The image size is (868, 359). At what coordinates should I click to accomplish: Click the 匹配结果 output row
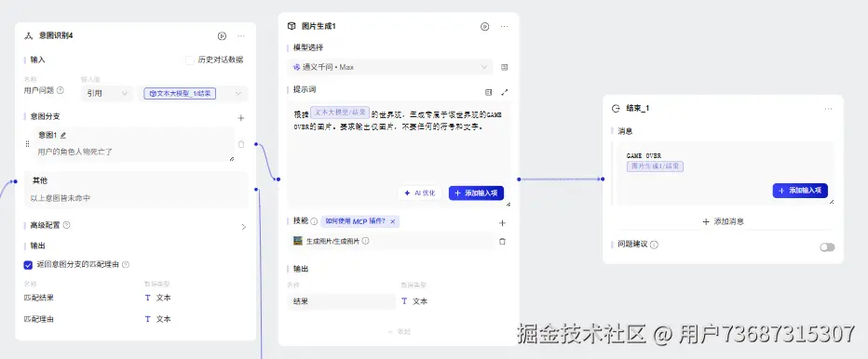pyautogui.click(x=136, y=298)
